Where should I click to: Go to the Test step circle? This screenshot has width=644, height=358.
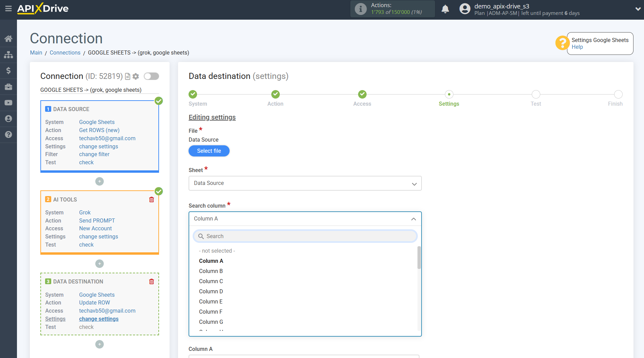coord(536,94)
